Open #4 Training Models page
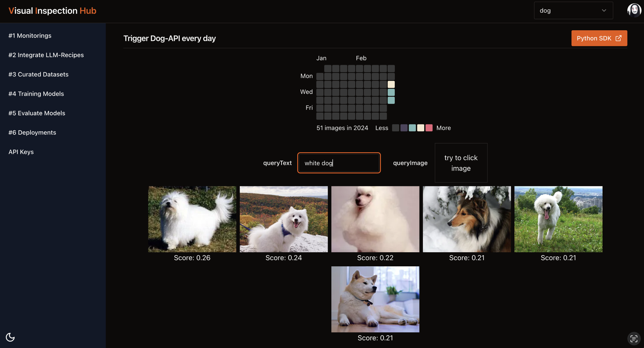The image size is (644, 348). tap(36, 94)
